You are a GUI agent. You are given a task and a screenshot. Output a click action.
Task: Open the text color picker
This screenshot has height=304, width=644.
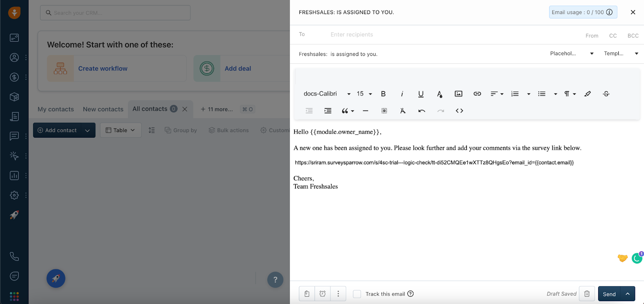coord(440,94)
